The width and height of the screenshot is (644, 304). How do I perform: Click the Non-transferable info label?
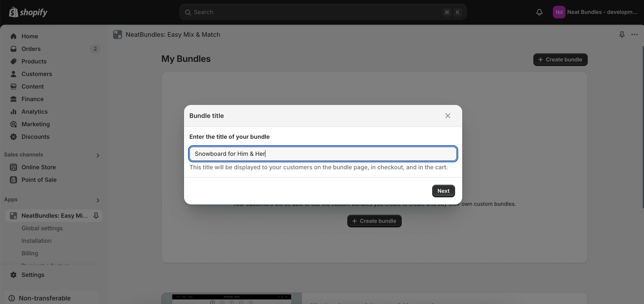[45, 298]
